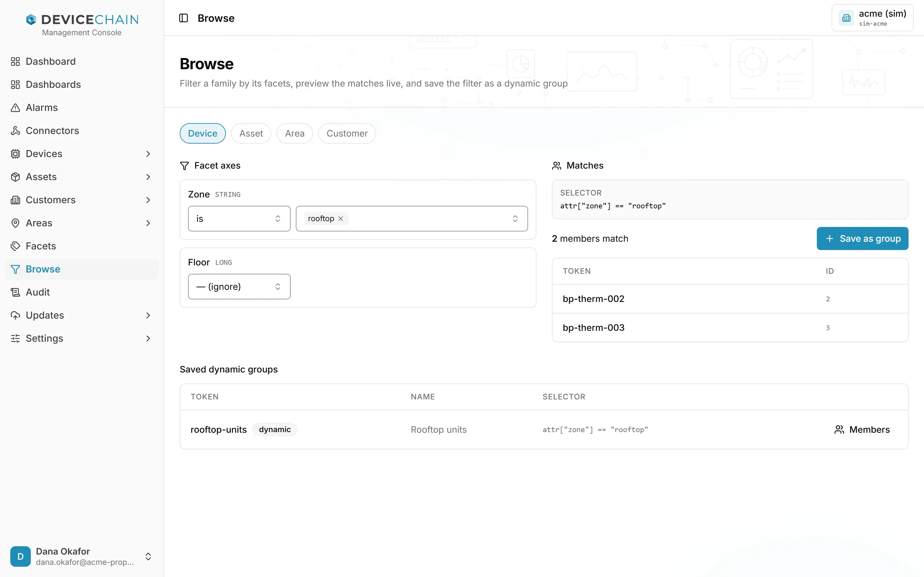Viewport: 924px width, 577px height.
Task: Choose the Customer family pill
Action: [347, 133]
